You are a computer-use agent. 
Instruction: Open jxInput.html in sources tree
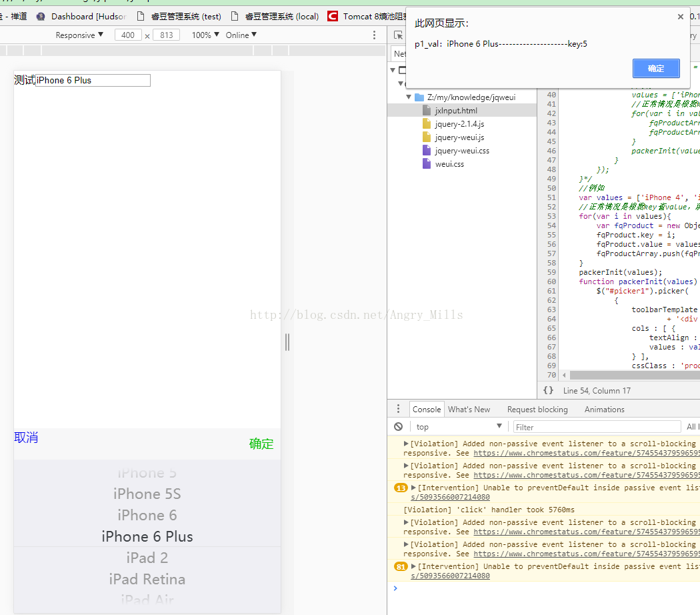point(456,110)
